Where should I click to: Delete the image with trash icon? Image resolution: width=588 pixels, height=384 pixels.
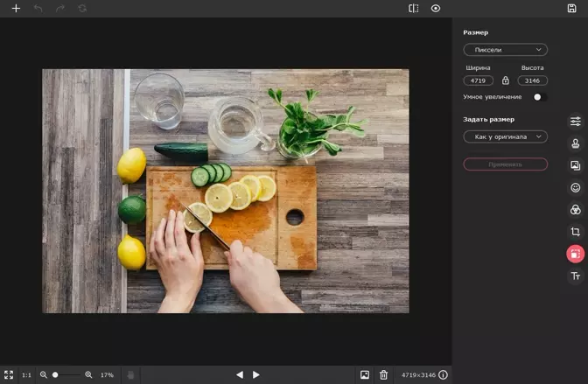click(x=383, y=374)
